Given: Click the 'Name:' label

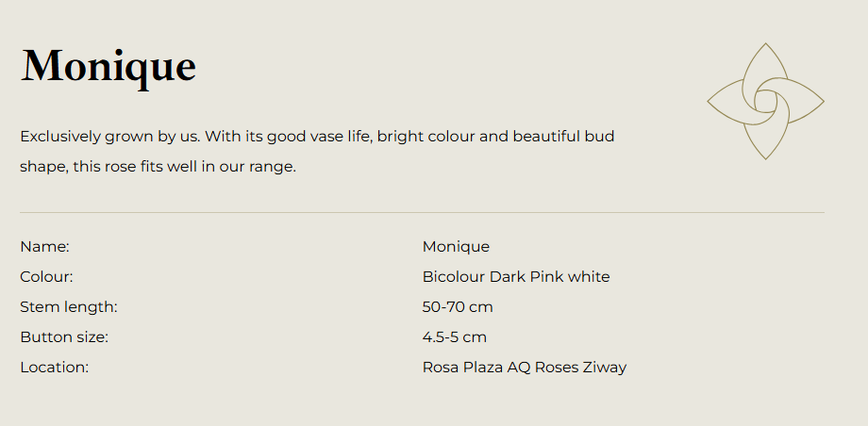Looking at the screenshot, I should tap(45, 247).
